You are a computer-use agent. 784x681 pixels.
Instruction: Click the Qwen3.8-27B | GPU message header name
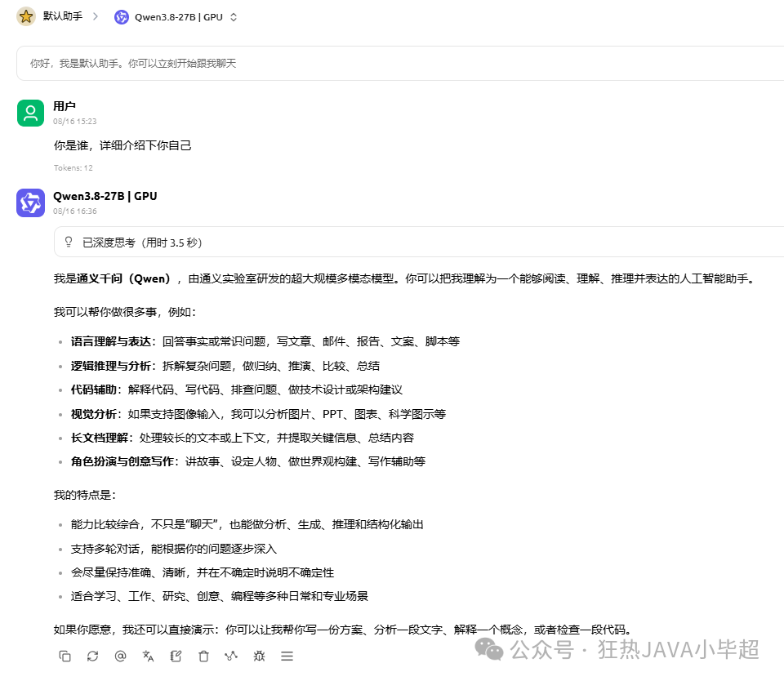(105, 196)
